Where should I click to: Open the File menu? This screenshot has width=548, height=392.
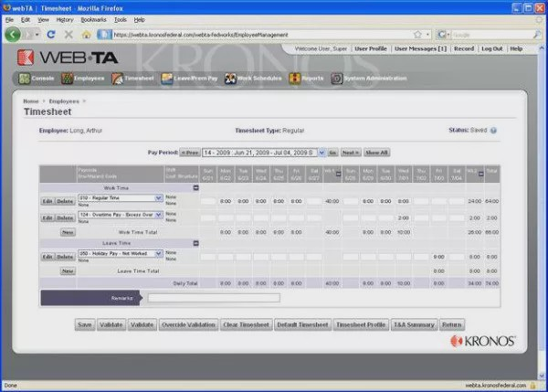point(9,20)
